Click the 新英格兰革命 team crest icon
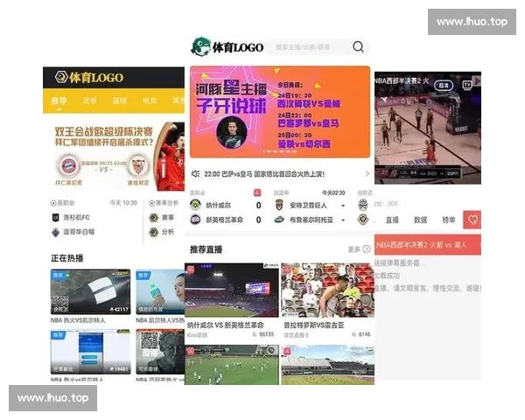The height and width of the screenshot is (420, 525). point(195,220)
